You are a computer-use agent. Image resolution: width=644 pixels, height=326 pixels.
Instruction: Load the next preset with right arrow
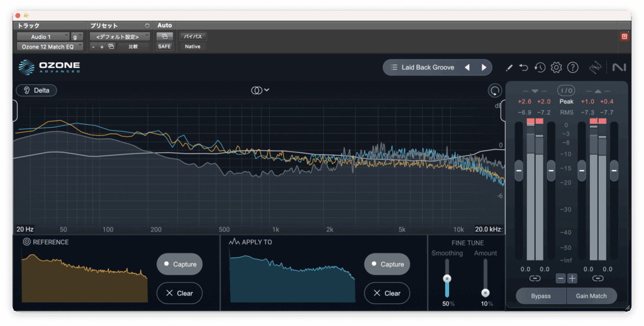click(484, 67)
